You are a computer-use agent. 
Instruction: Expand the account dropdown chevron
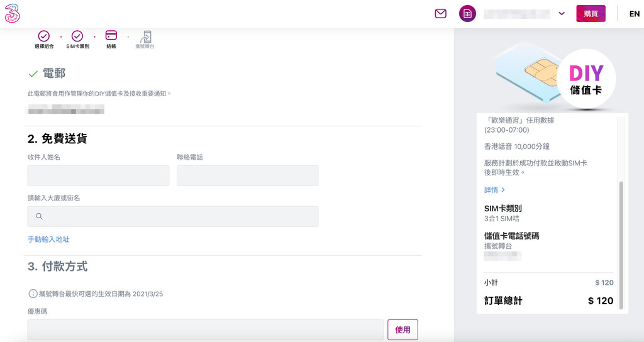click(562, 14)
